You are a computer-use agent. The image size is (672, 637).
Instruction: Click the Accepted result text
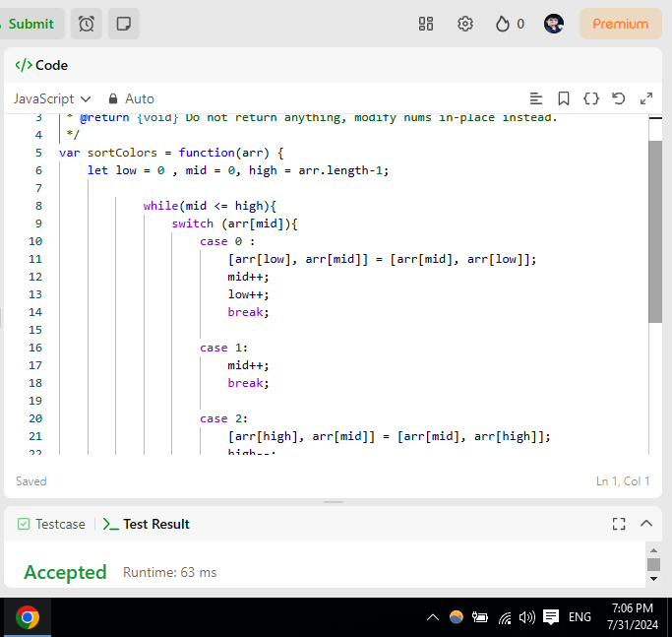[65, 572]
